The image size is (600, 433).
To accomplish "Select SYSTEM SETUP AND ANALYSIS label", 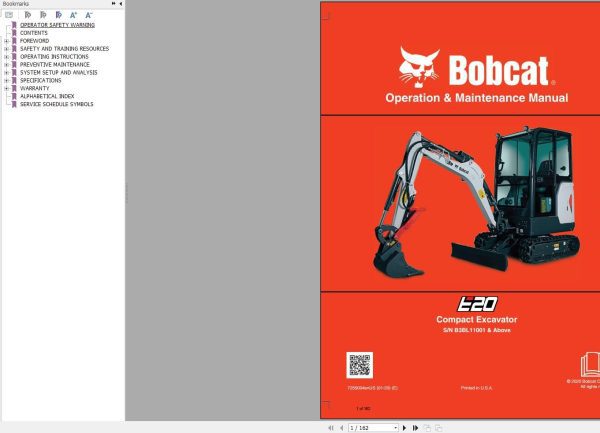I will (59, 72).
